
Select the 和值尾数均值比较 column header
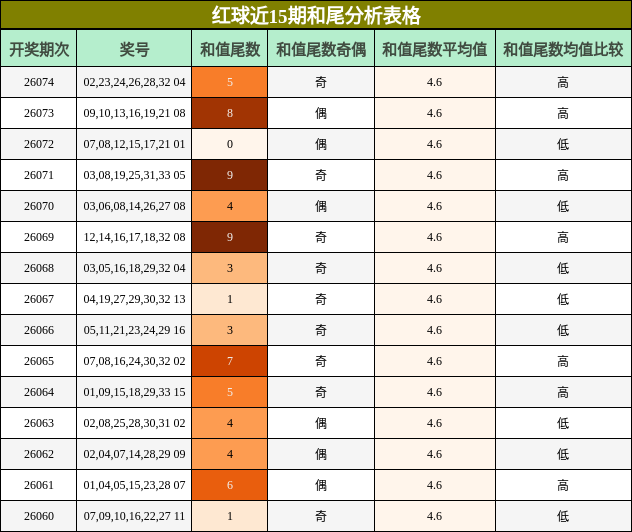point(563,49)
